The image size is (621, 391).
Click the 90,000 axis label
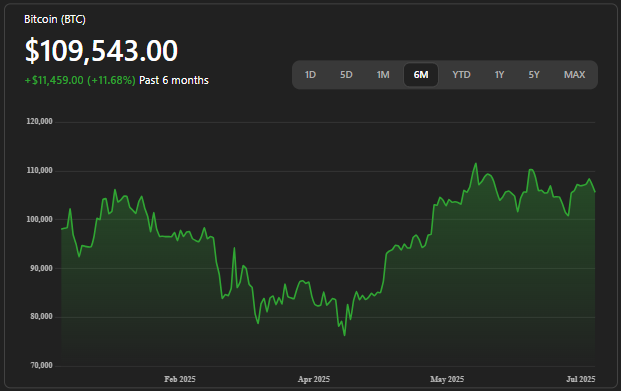(41, 268)
